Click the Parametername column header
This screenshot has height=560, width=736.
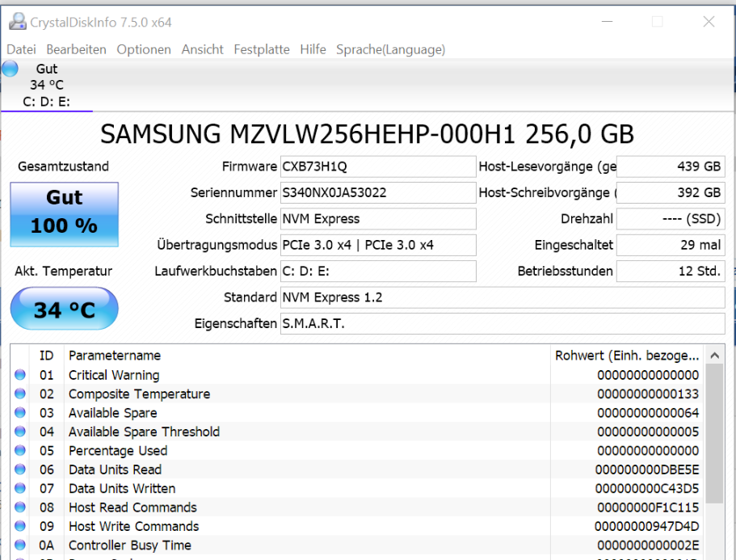pyautogui.click(x=308, y=356)
